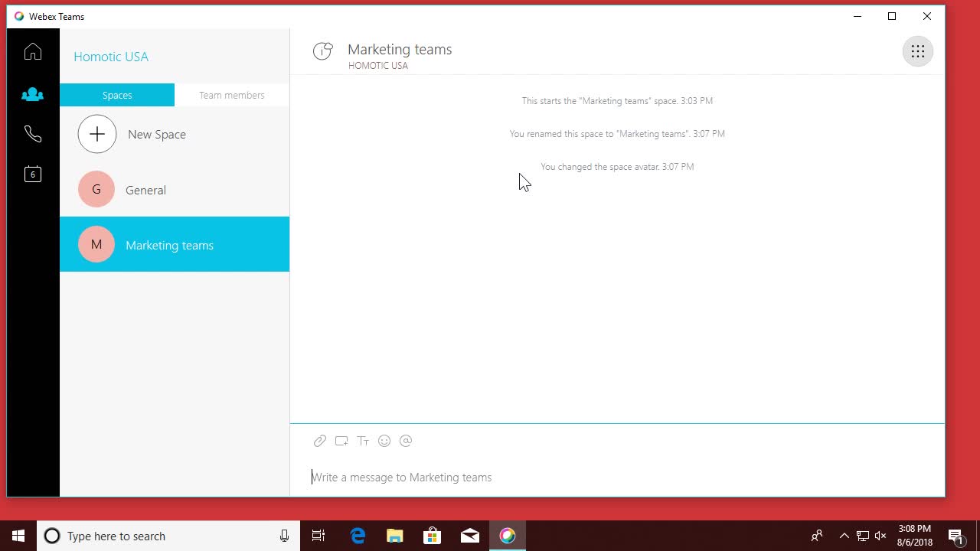
Task: Open the activity menu grid icon
Action: (917, 52)
